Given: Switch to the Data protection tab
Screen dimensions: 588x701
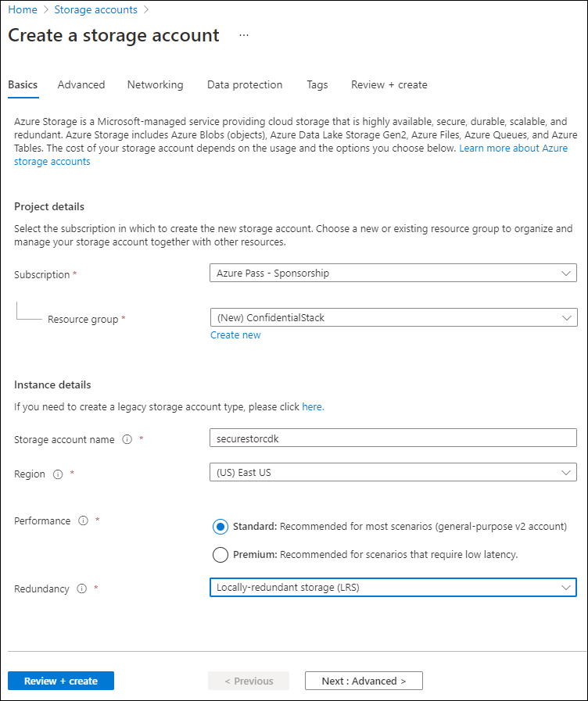Looking at the screenshot, I should 245,85.
